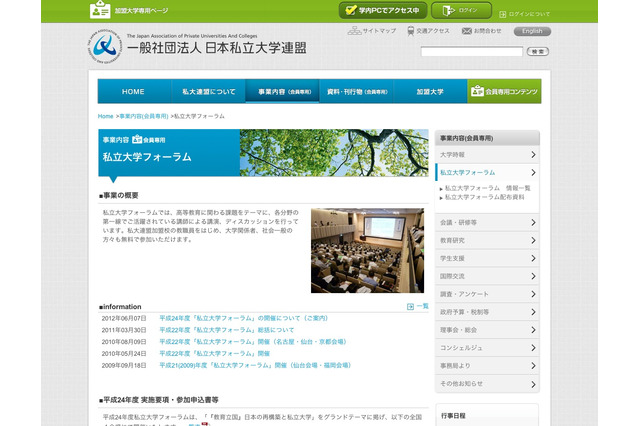Click the association logo emblem
Image resolution: width=640 pixels, height=426 pixels.
pos(104,46)
